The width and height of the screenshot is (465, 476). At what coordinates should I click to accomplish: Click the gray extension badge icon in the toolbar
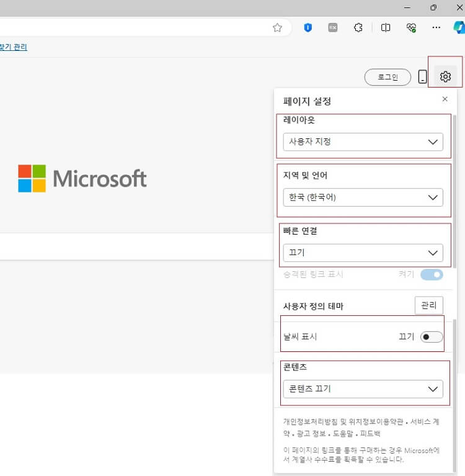point(333,28)
